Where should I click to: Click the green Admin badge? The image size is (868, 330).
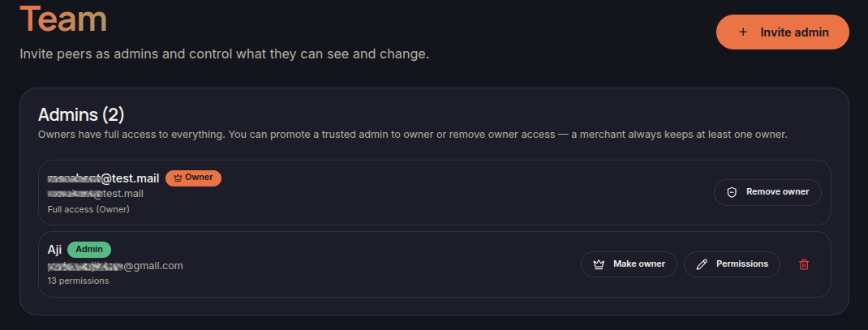click(x=89, y=250)
